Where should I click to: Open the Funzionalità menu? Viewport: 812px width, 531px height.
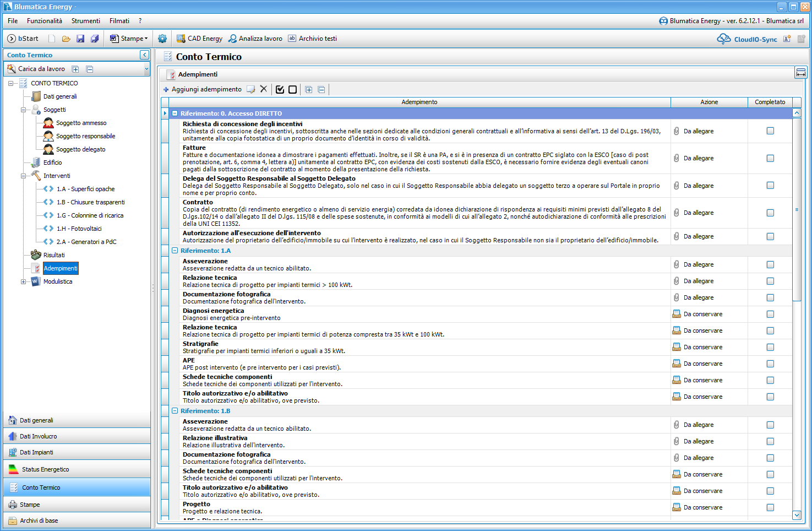tap(44, 21)
